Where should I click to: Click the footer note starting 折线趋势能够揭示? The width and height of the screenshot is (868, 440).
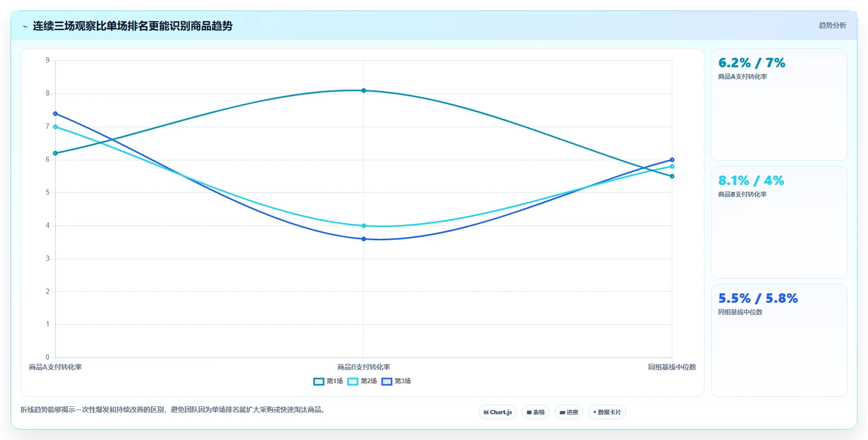[x=174, y=410]
